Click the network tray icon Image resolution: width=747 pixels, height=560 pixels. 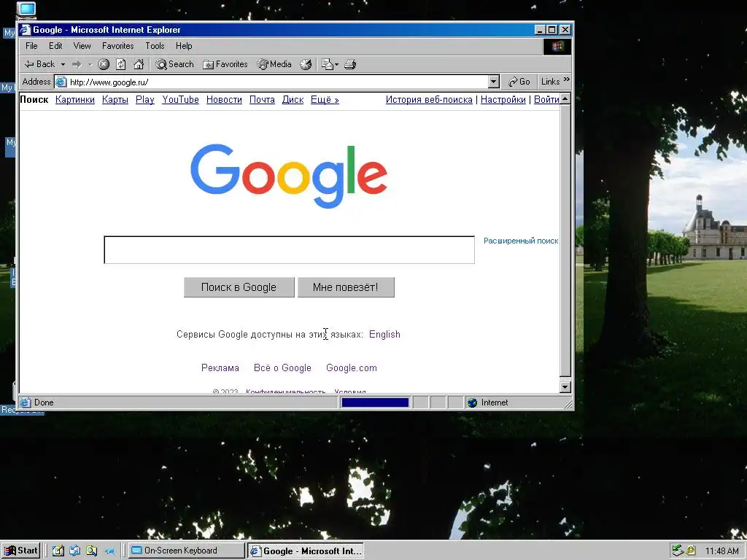coord(677,551)
